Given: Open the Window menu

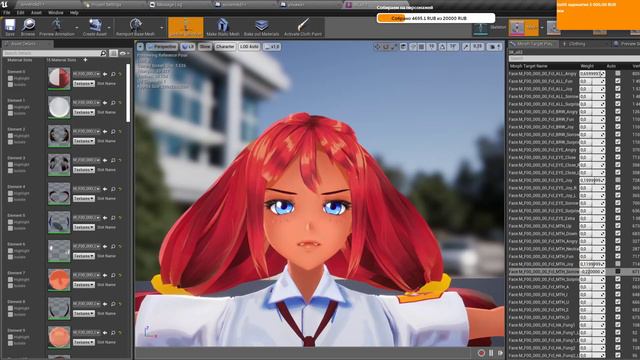Looking at the screenshot, I should point(56,13).
